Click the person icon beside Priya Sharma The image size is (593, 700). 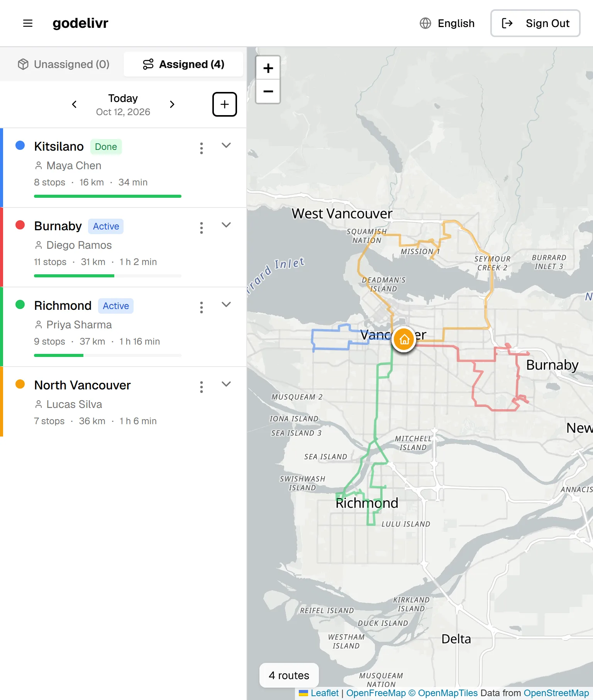click(x=39, y=325)
